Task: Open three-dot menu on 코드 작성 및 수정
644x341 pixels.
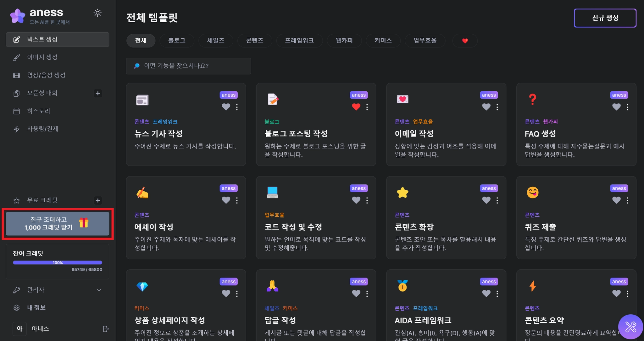Action: (x=367, y=200)
